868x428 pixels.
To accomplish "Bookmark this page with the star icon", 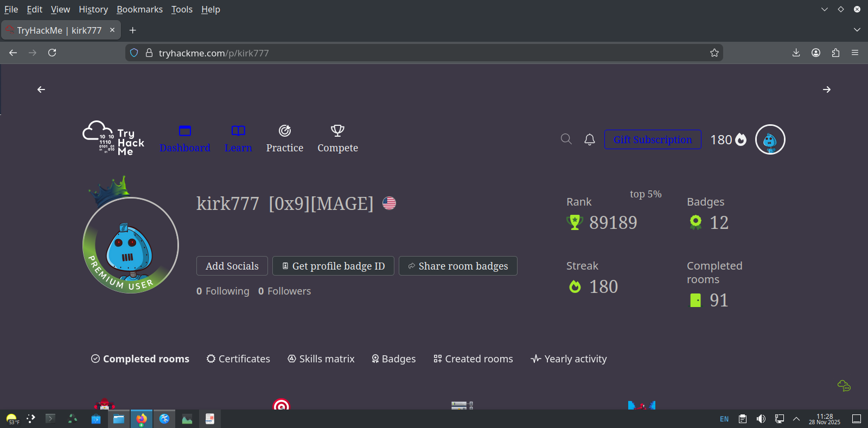I will [x=714, y=53].
